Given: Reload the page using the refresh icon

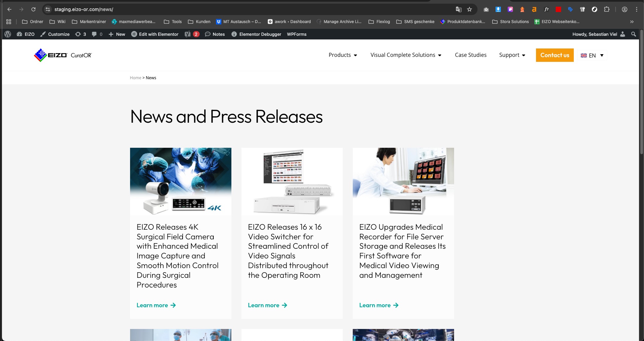Looking at the screenshot, I should 33,9.
